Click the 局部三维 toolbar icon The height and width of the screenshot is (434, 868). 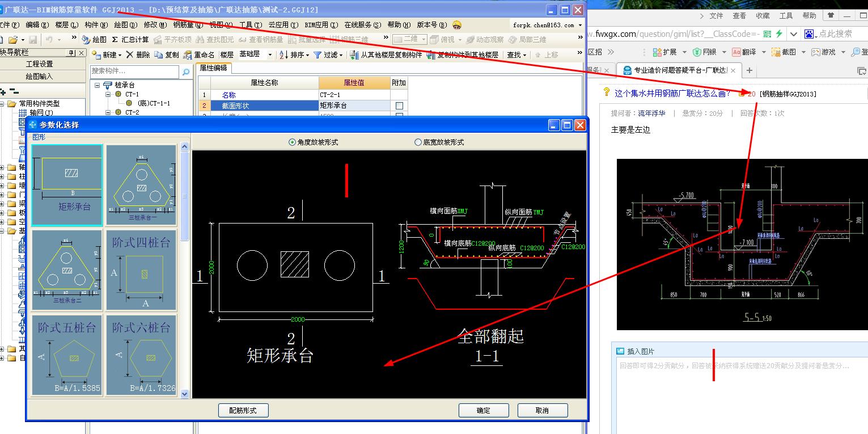click(x=513, y=40)
